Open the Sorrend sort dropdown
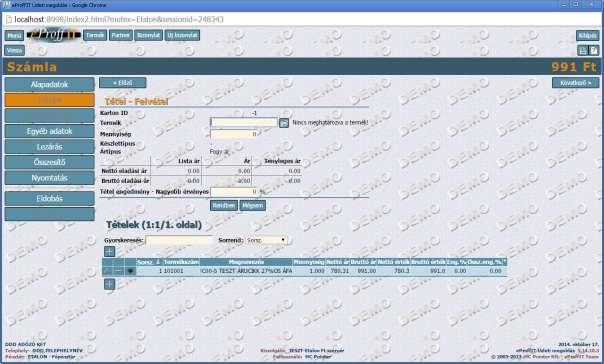The height and width of the screenshot is (364, 604). point(267,240)
